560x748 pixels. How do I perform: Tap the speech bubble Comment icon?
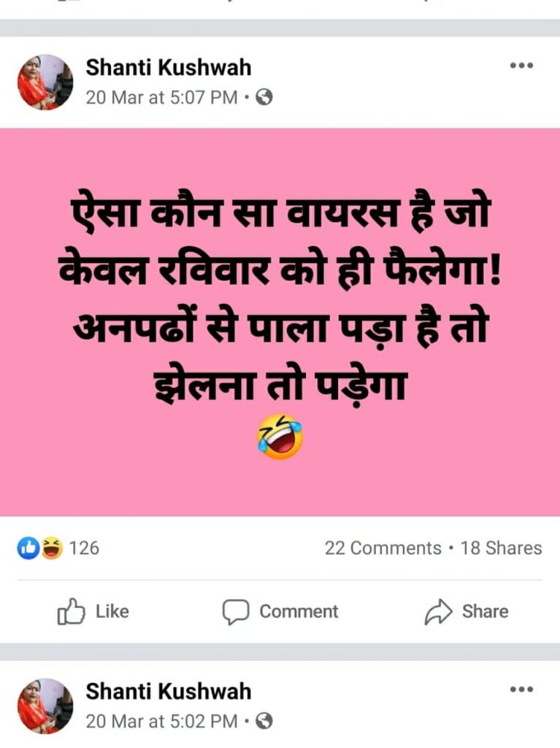(x=236, y=611)
